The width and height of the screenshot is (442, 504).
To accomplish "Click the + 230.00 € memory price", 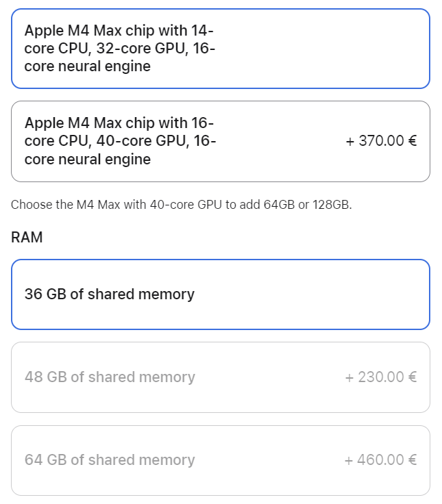I will [x=381, y=377].
